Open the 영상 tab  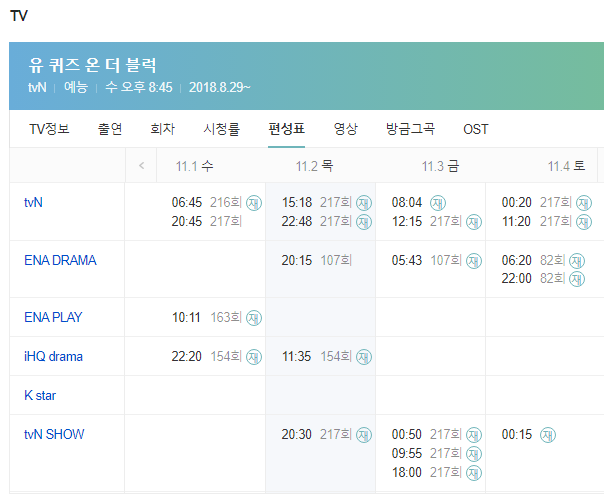(346, 129)
